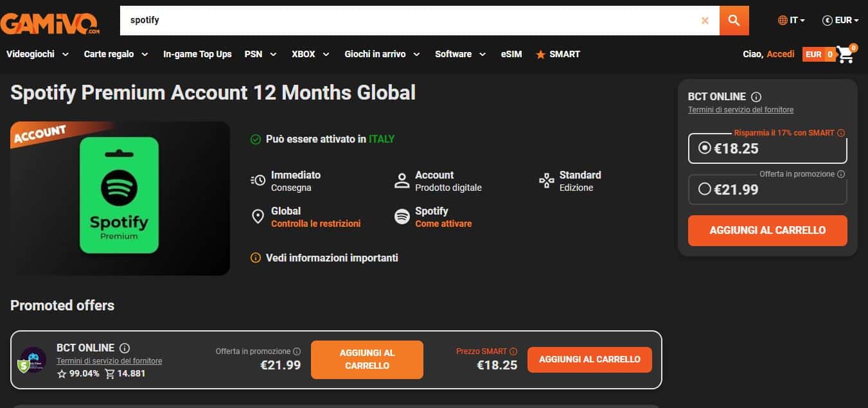Screen dimensions: 868x408
Task: Clear the search field with the X icon
Action: 705,21
